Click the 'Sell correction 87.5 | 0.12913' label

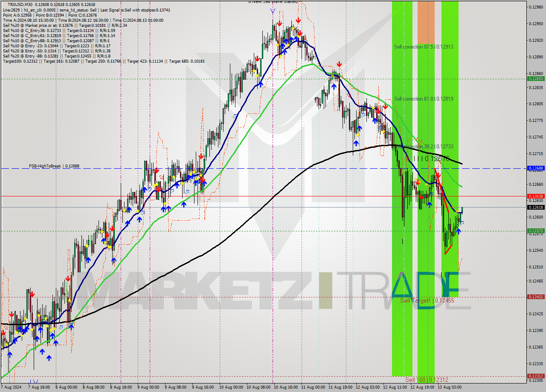(424, 47)
